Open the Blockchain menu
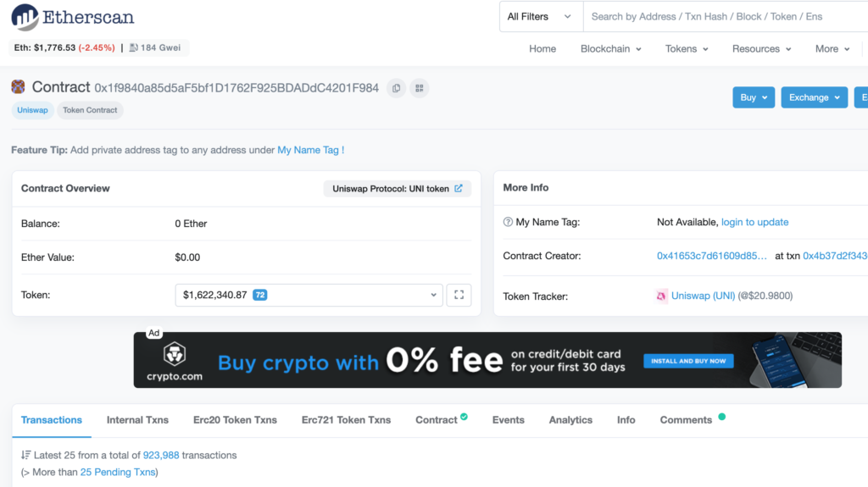 point(610,49)
